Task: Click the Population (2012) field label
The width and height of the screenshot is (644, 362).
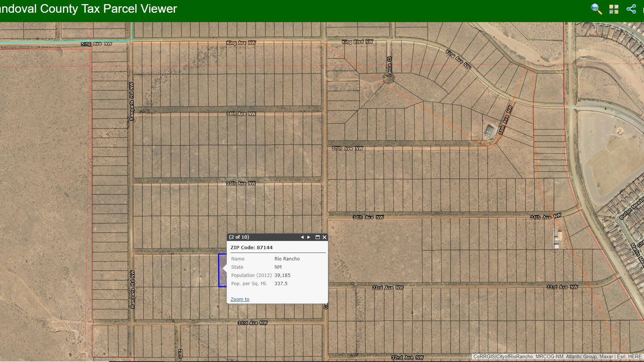Action: (252, 275)
